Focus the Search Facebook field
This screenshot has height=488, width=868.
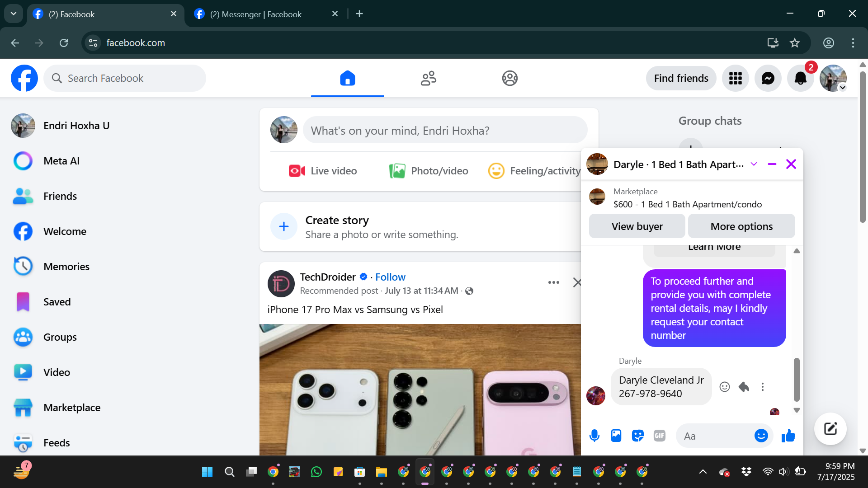point(125,78)
